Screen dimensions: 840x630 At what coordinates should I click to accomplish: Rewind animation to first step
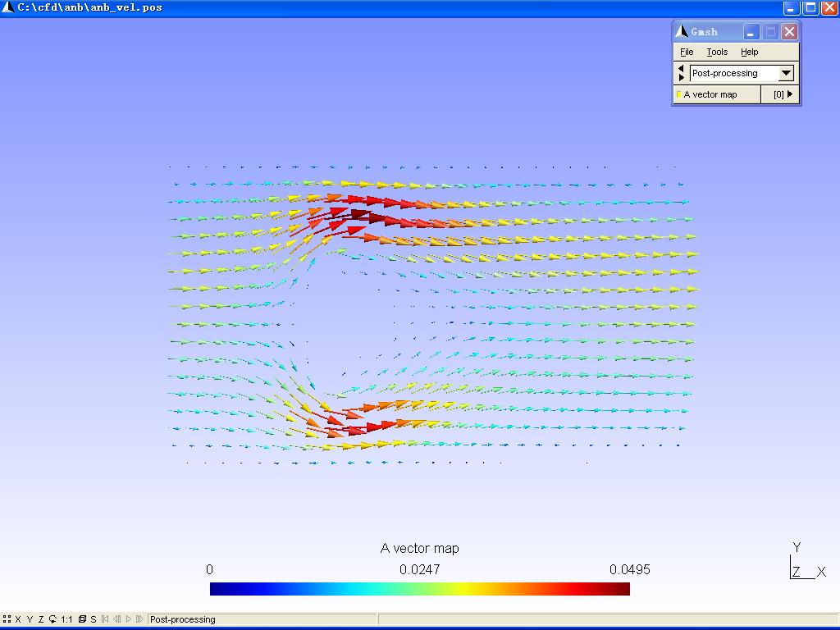105,619
